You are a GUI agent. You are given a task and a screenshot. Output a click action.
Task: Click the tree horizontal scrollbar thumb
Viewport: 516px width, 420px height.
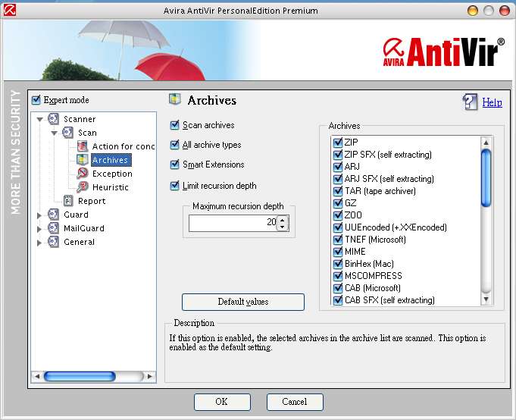pyautogui.click(x=80, y=376)
